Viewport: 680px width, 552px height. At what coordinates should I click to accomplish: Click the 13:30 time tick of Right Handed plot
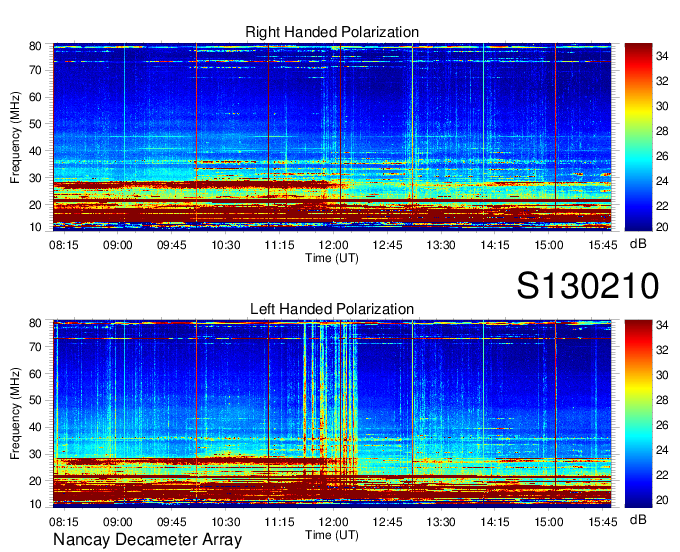[x=441, y=245]
